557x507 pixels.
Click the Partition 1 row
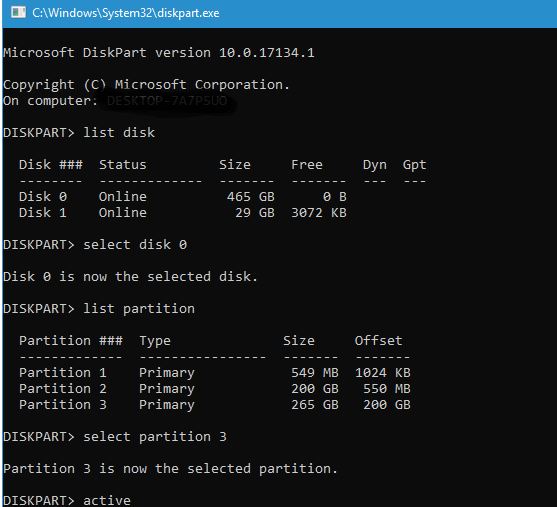tap(215, 372)
